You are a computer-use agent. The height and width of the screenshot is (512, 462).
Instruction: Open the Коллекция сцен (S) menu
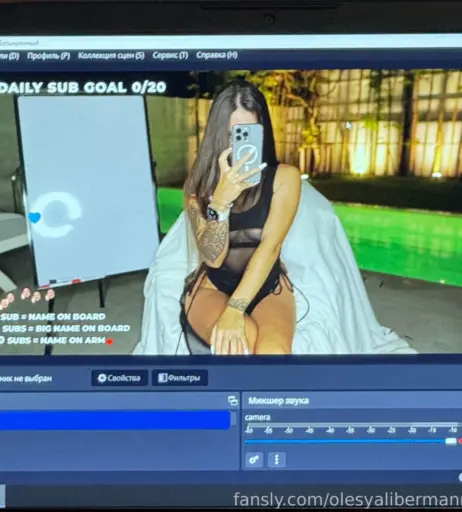pyautogui.click(x=111, y=55)
